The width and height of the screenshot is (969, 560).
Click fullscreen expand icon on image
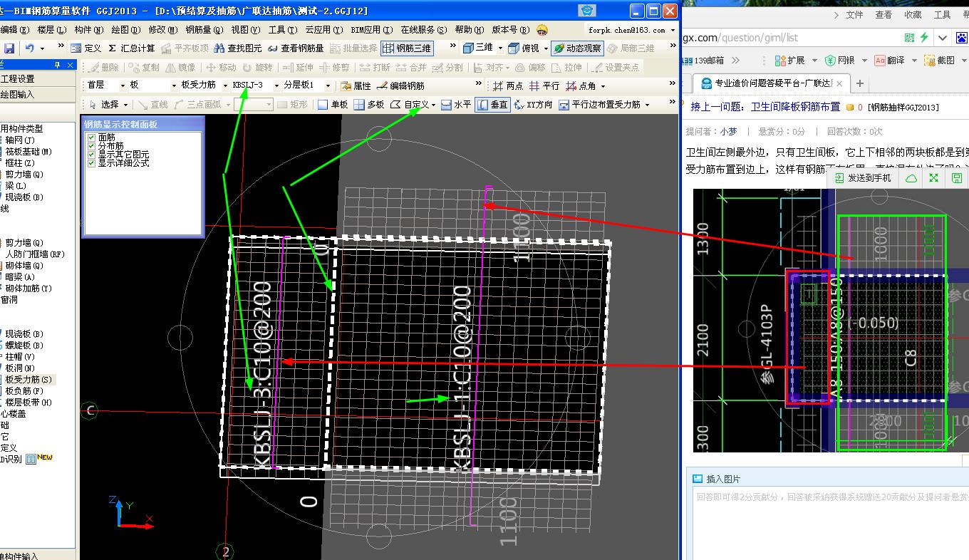click(933, 178)
